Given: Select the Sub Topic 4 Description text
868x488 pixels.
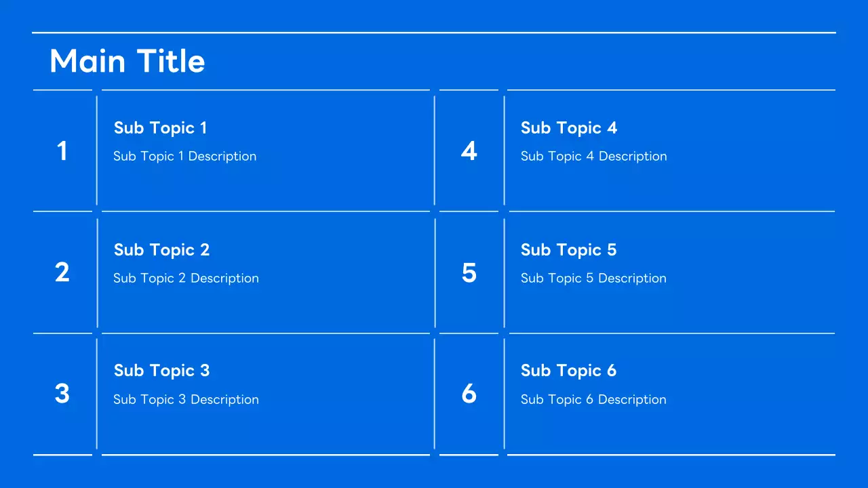Looking at the screenshot, I should point(594,157).
